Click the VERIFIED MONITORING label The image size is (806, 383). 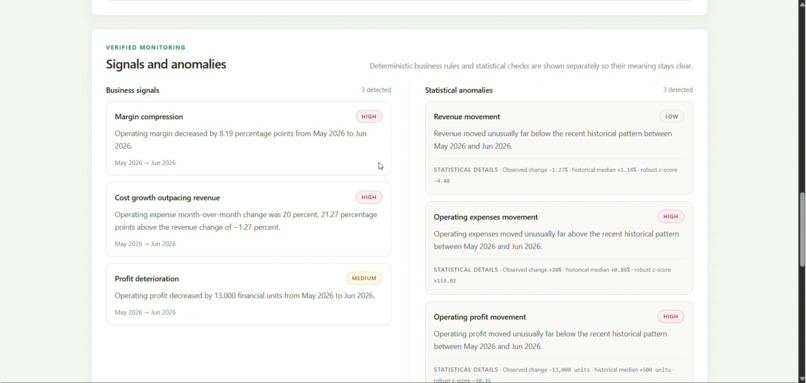point(145,47)
